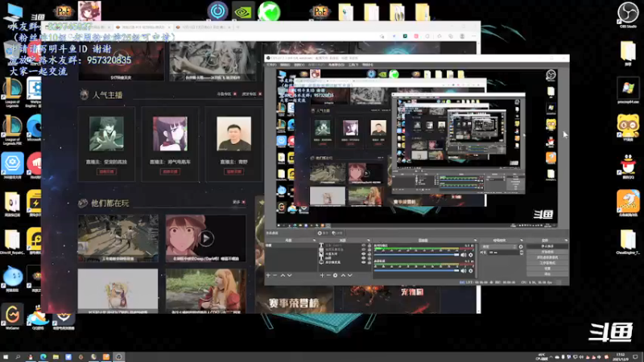
Task: Open the 帮助 menu in OBS
Action: [368, 64]
